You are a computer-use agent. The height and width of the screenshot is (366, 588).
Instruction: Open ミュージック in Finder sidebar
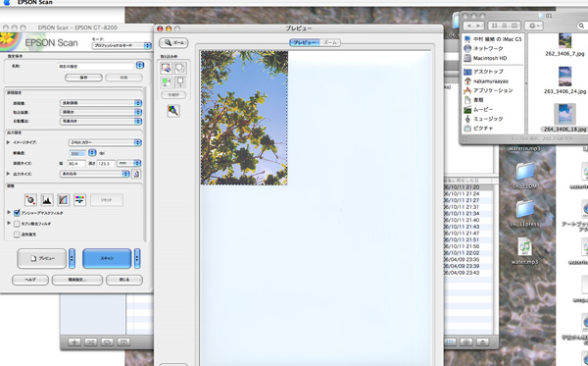click(x=488, y=119)
